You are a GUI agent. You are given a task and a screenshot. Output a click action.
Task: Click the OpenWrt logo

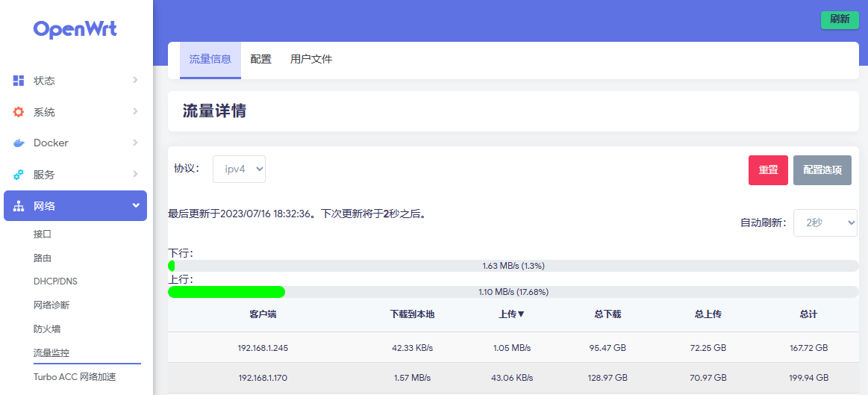point(75,29)
